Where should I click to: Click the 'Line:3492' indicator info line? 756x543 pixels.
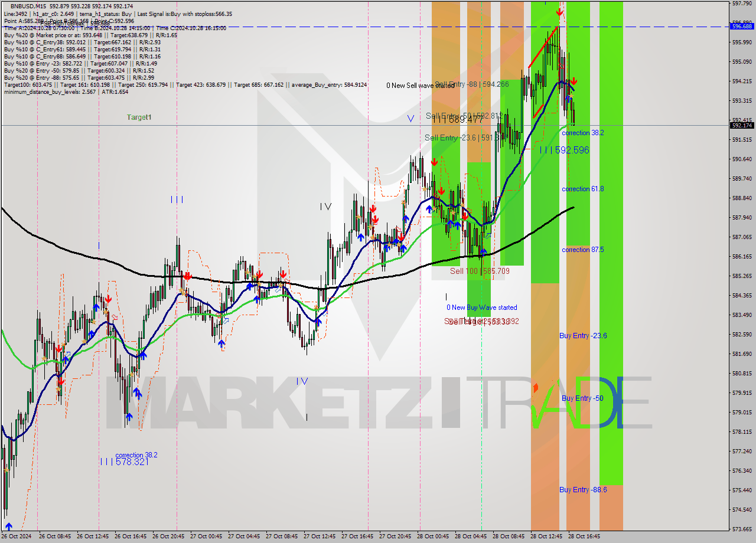point(118,14)
